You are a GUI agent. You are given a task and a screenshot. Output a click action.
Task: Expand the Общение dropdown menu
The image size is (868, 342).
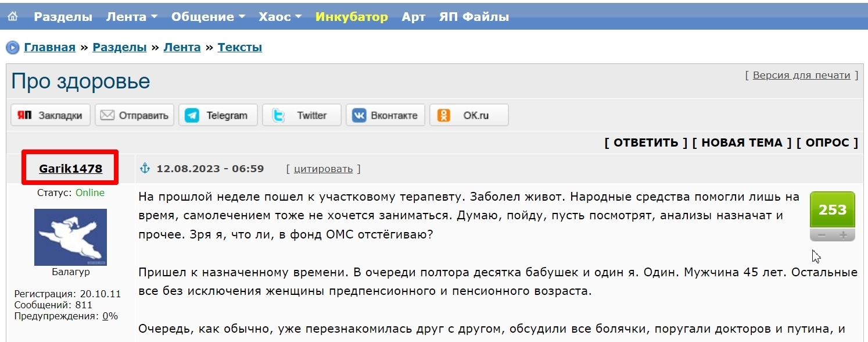[208, 17]
